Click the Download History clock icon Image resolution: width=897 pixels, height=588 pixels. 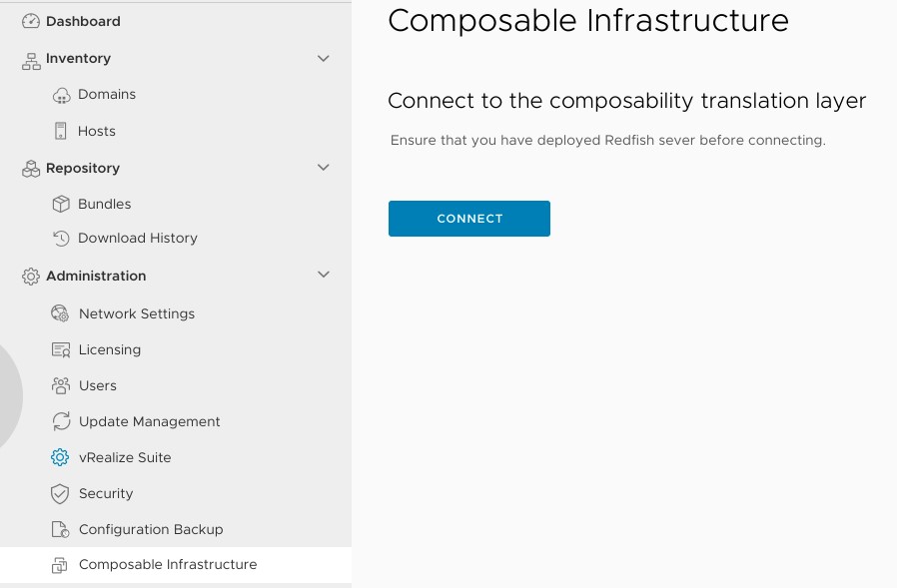point(61,238)
